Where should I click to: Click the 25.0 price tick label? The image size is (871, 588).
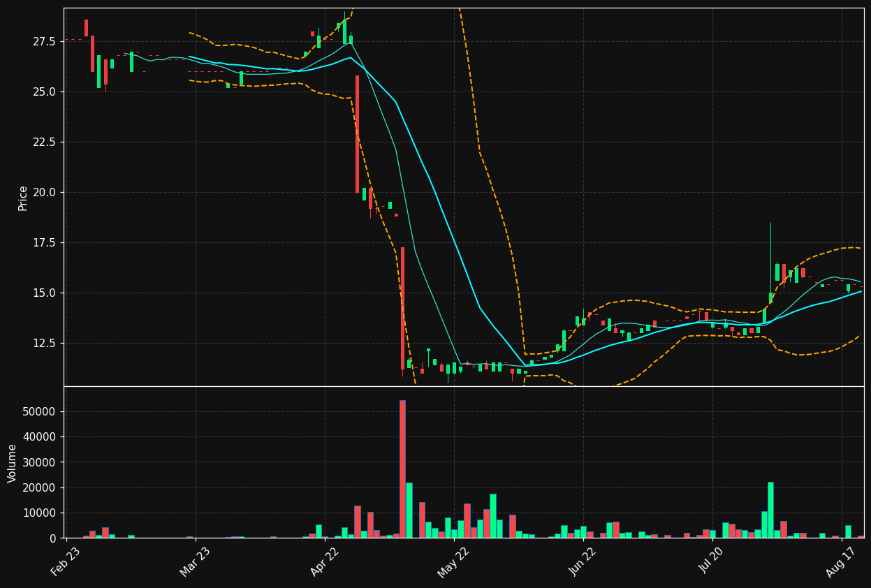[43, 92]
